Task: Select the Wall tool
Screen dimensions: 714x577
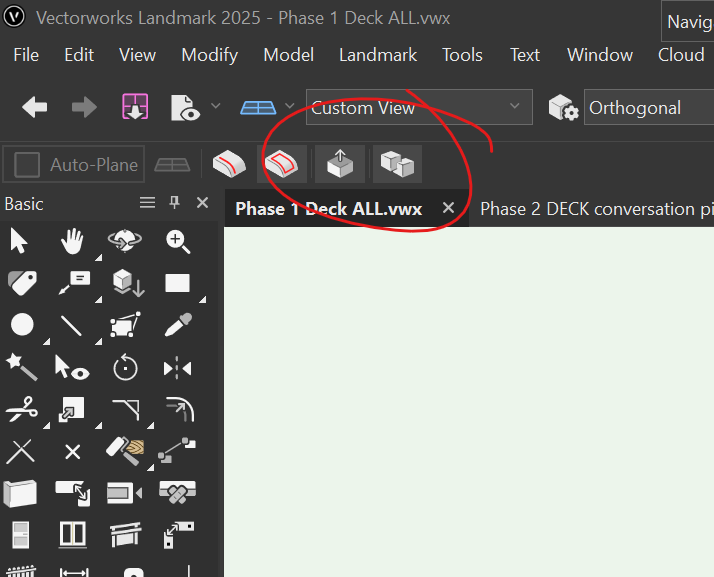Action: pyautogui.click(x=20, y=492)
